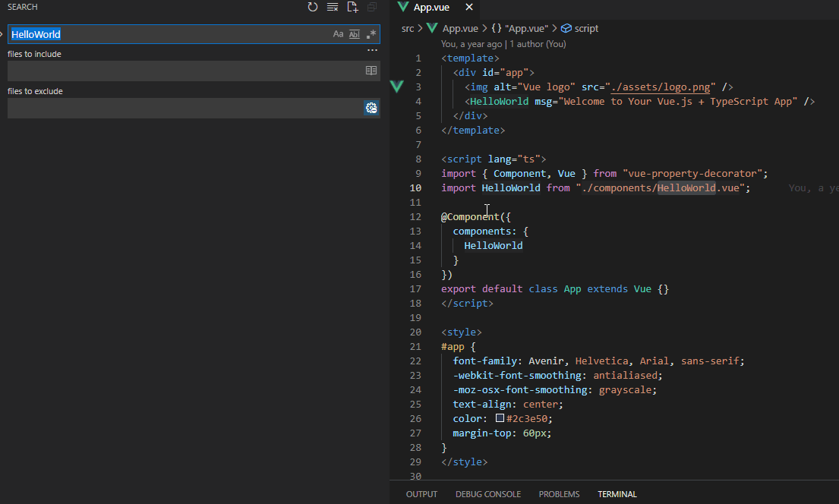Refresh the search results
The height and width of the screenshot is (504, 839).
point(312,7)
